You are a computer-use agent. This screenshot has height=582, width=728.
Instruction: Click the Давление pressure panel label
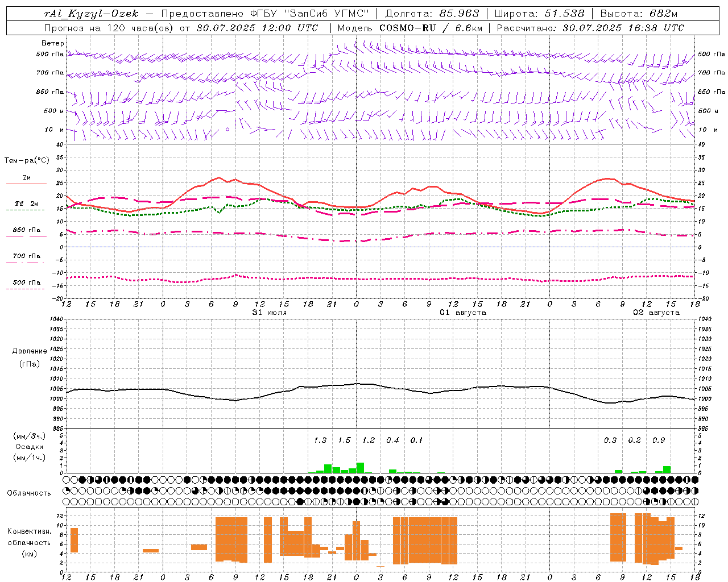[30, 351]
